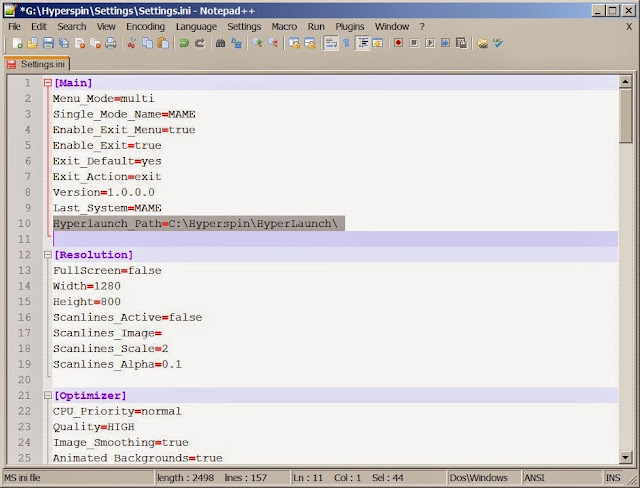Click the Open file folder icon
The image size is (640, 488).
click(33, 43)
